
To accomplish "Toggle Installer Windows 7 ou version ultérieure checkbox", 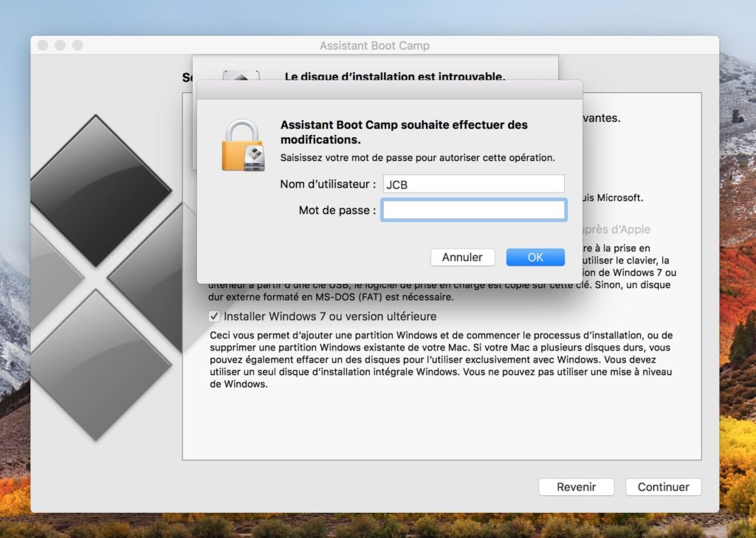I will (x=214, y=317).
